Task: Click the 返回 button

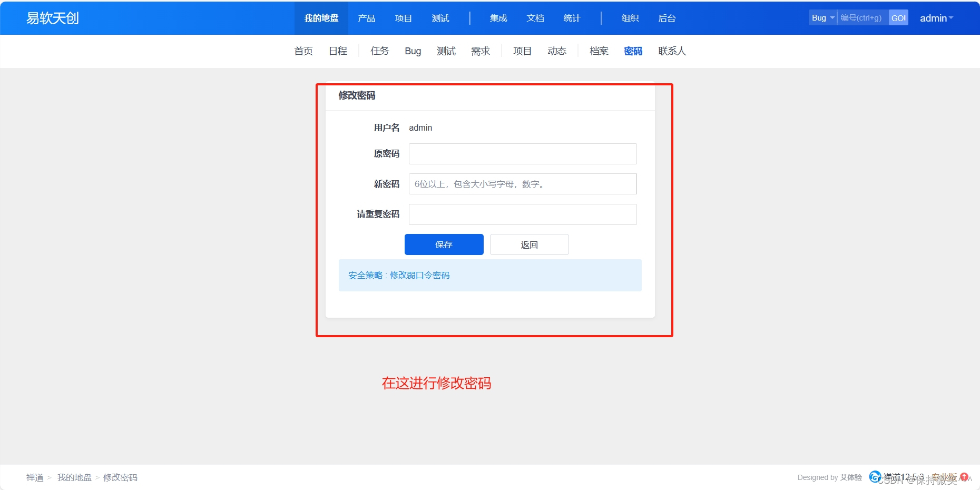Action: [530, 244]
